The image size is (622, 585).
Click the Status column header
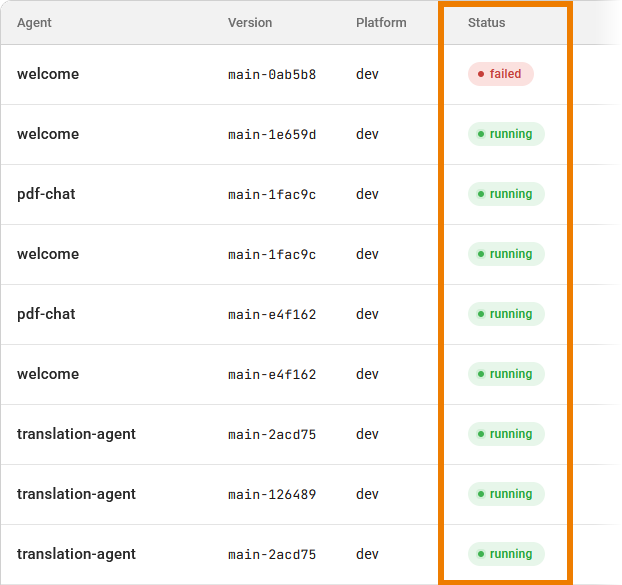tap(486, 23)
